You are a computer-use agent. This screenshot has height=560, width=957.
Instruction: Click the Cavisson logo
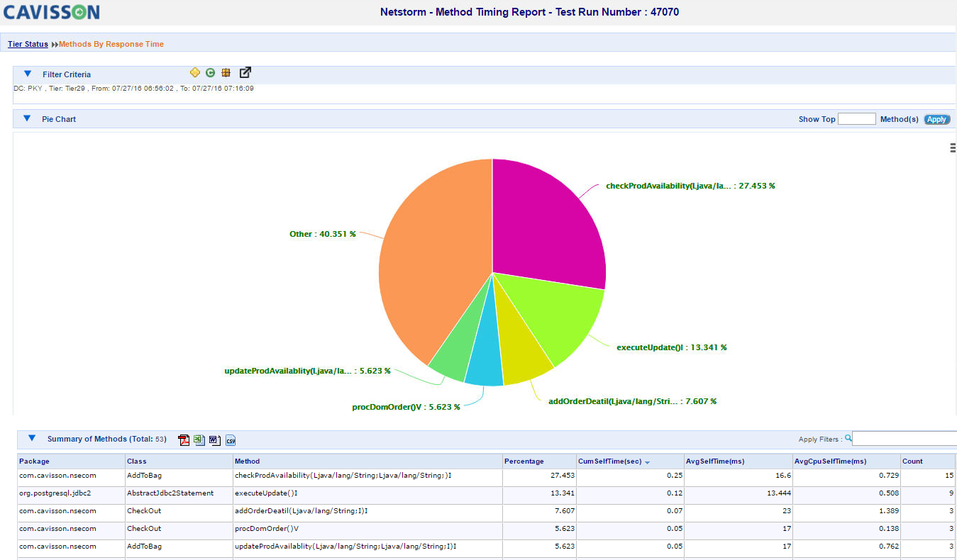pyautogui.click(x=52, y=12)
